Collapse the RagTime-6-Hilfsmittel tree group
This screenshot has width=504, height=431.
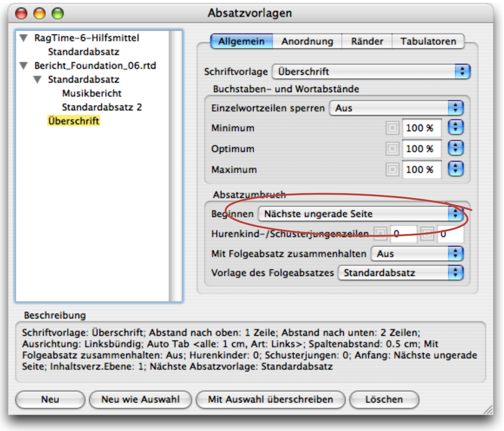coord(24,38)
